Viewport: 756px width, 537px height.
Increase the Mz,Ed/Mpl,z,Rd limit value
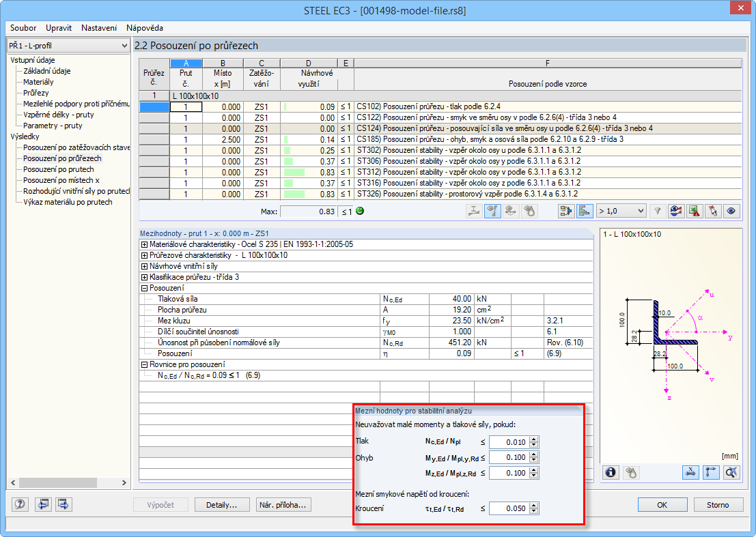[x=534, y=471]
